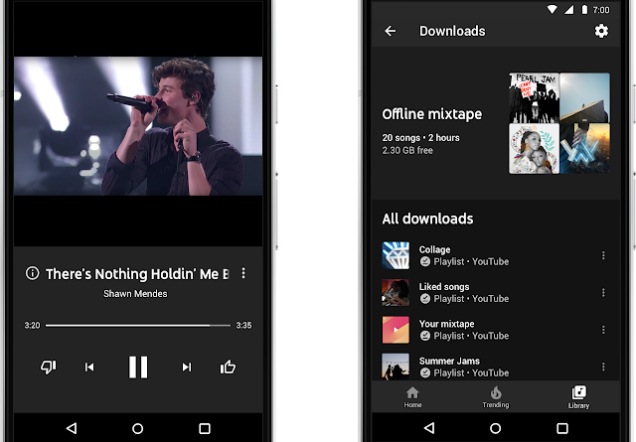
Task: Tap the song title There's Nothing Holdin' Me
Action: pyautogui.click(x=137, y=274)
